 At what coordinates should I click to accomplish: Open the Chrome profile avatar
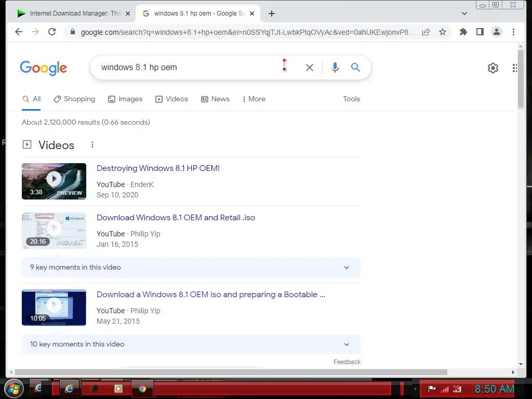click(x=496, y=32)
